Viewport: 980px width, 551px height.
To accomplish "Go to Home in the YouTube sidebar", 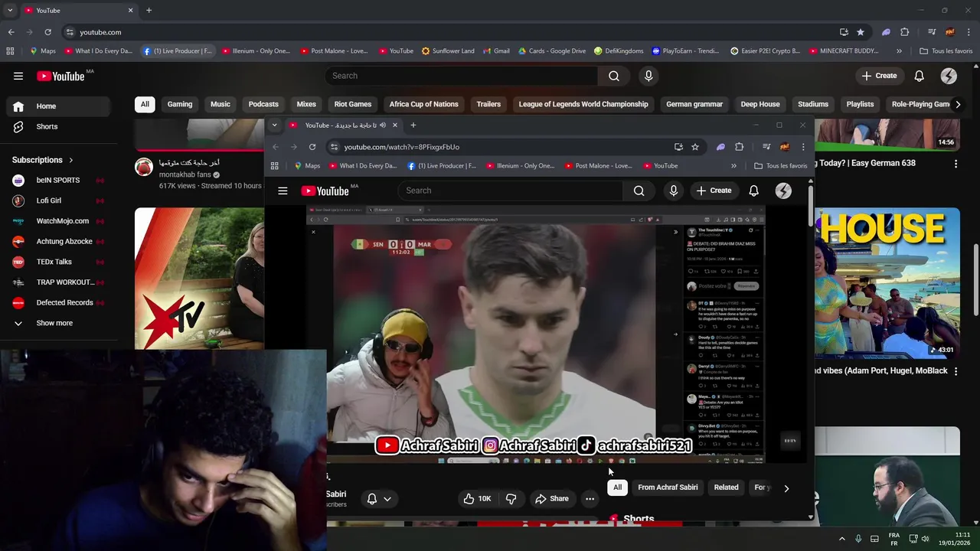I will click(58, 106).
